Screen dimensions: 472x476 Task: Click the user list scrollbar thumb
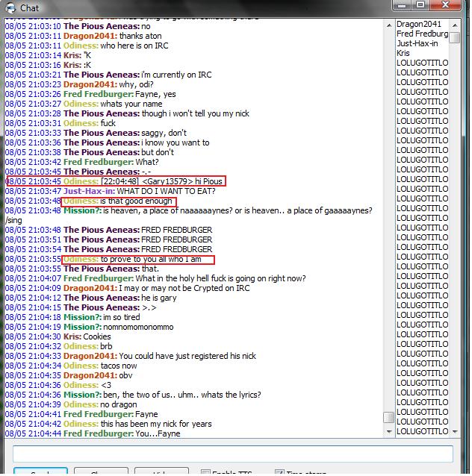pyautogui.click(x=454, y=37)
